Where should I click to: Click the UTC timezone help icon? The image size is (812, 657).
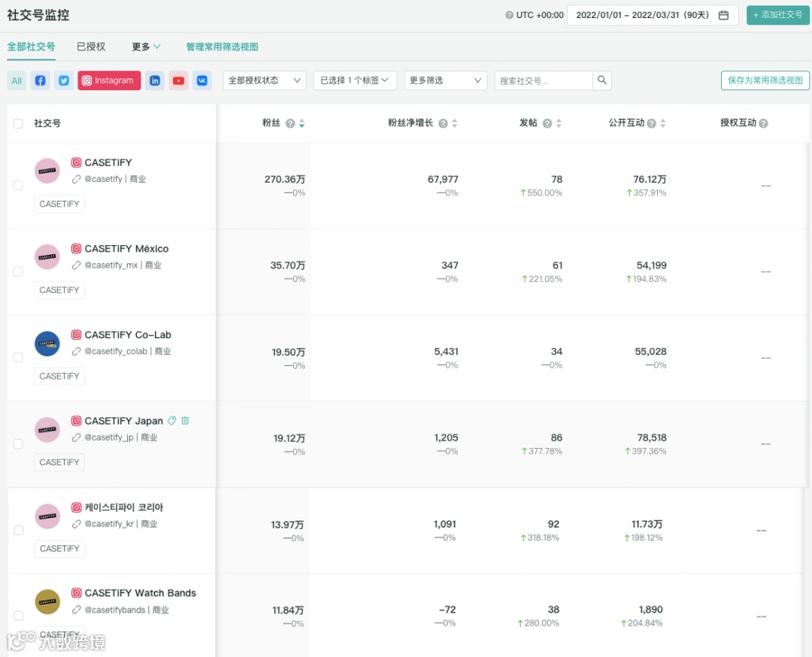[510, 15]
